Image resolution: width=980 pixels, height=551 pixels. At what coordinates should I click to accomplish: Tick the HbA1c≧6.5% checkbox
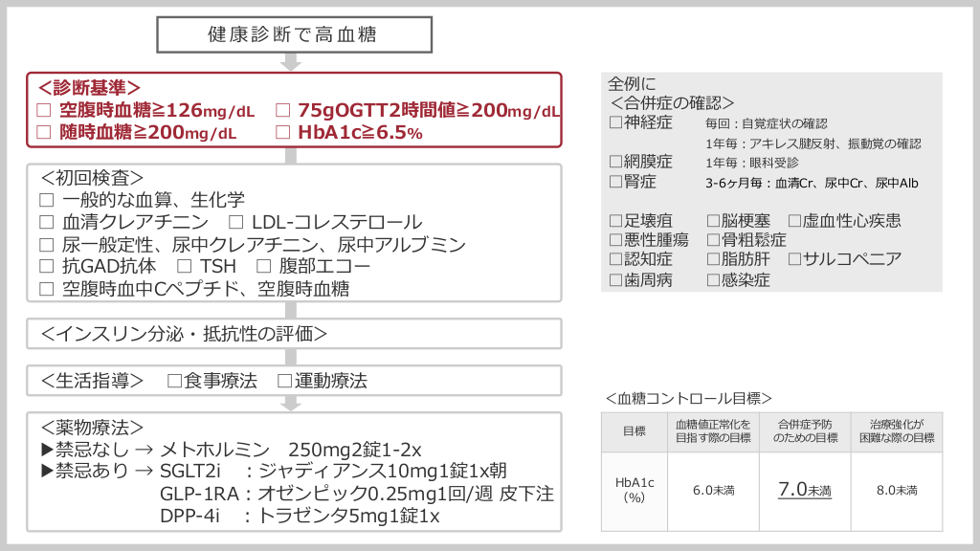tap(282, 133)
